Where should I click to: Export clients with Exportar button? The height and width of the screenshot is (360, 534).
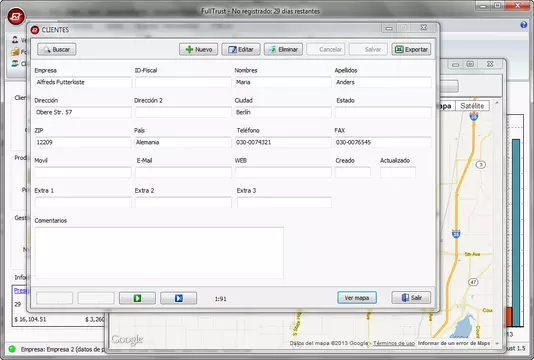coord(411,49)
